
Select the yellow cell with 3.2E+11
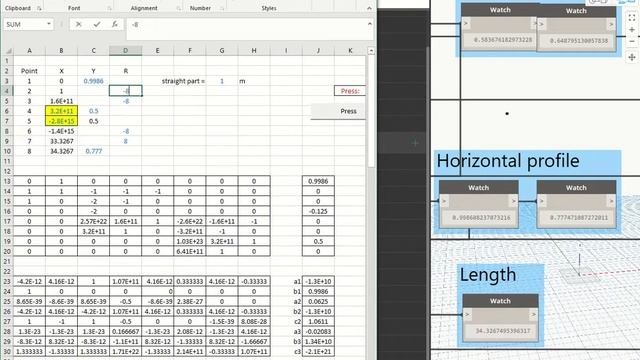tap(61, 111)
